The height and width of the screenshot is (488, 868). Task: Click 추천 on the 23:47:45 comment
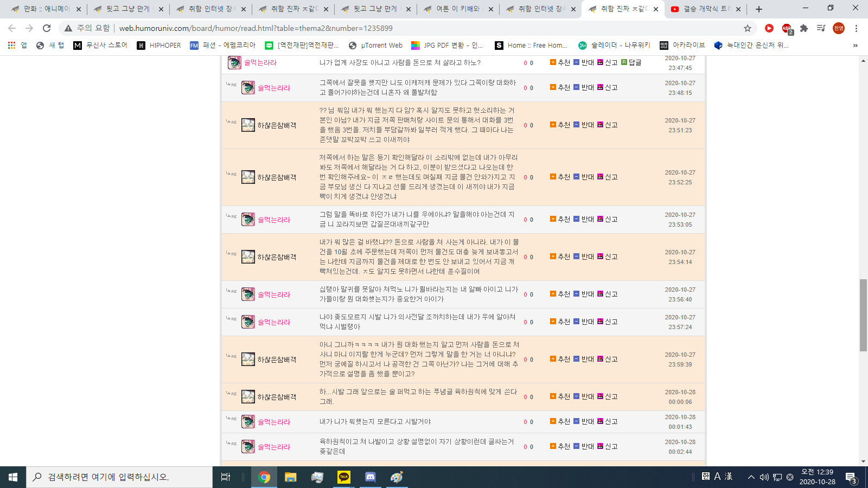(x=560, y=62)
